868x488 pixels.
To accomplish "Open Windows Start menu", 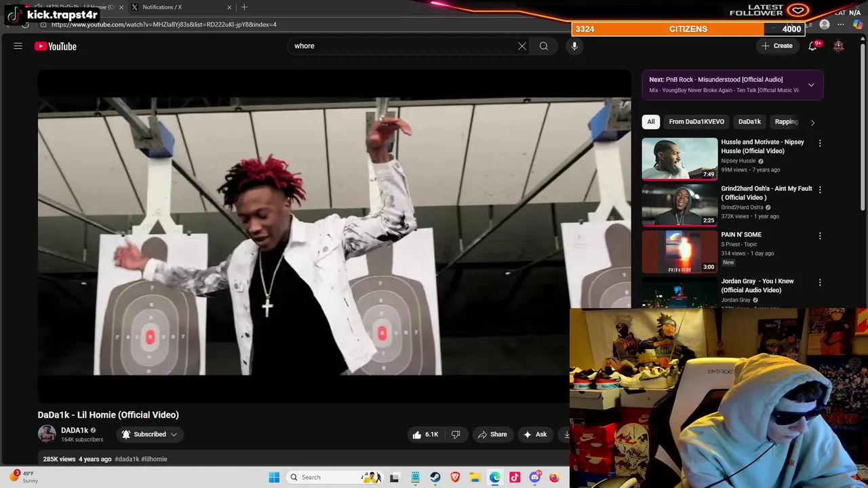I will click(274, 477).
